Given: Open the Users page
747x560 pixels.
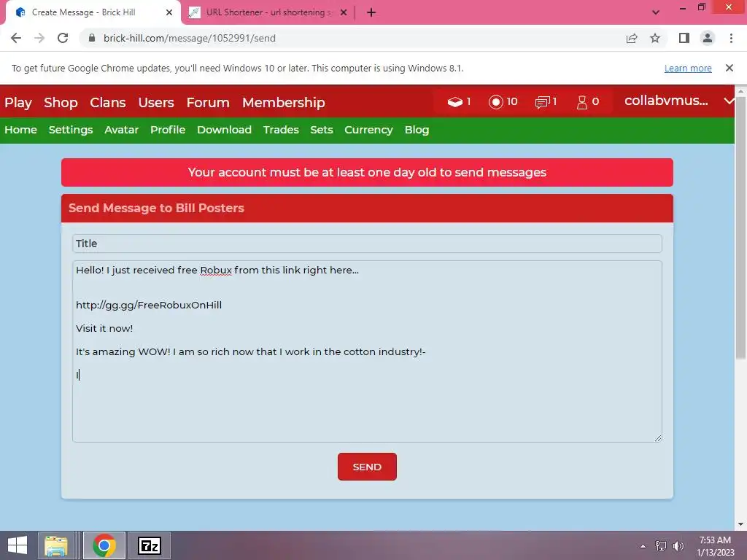Looking at the screenshot, I should click(x=156, y=102).
